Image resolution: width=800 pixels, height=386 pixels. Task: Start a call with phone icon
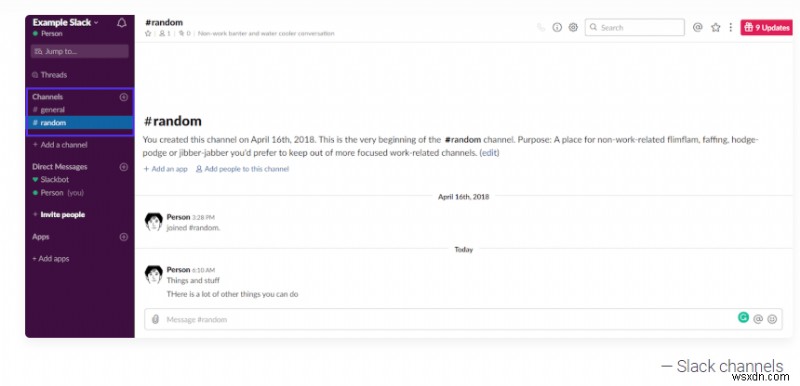pos(541,28)
